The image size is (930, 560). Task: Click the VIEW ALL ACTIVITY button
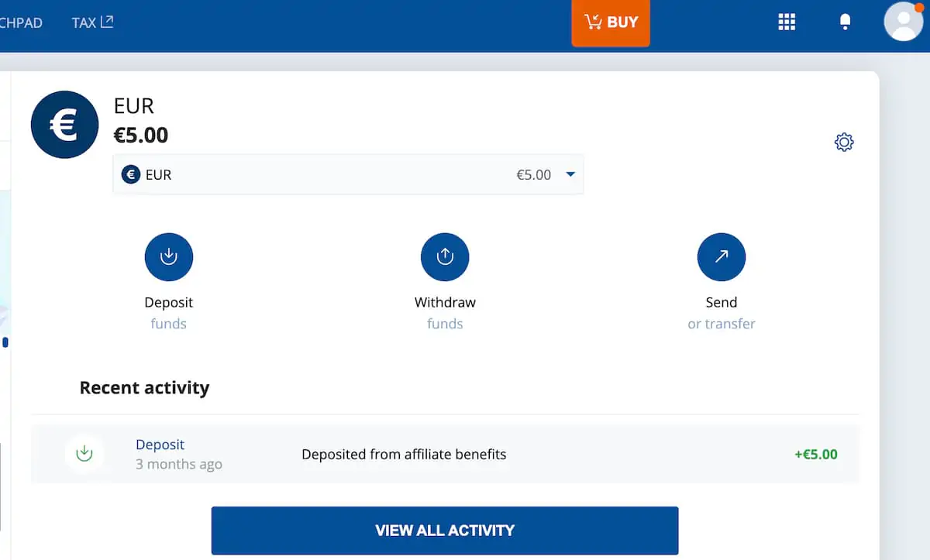pos(445,531)
